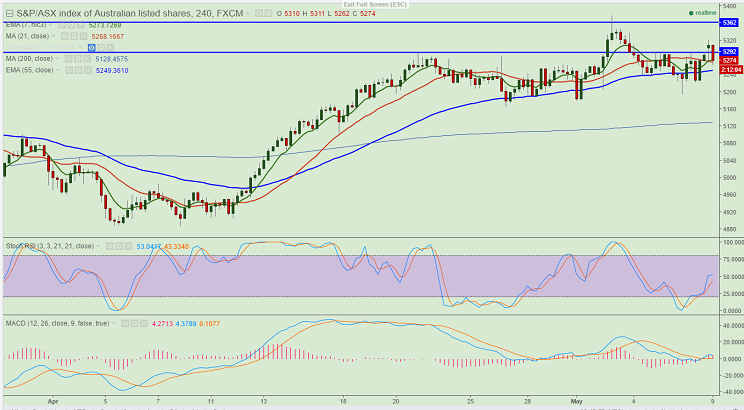Open settings for the EMA (7, hlc3) indicator
This screenshot has height=410, width=744.
tap(71, 25)
